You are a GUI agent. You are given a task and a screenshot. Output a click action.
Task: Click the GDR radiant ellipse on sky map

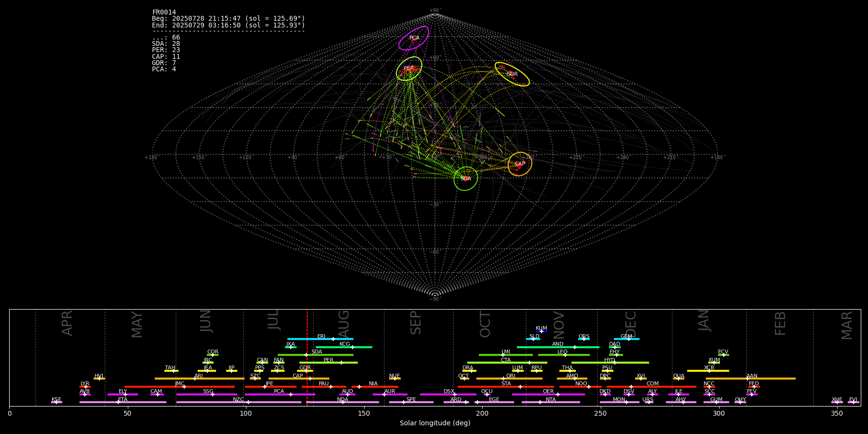click(512, 74)
